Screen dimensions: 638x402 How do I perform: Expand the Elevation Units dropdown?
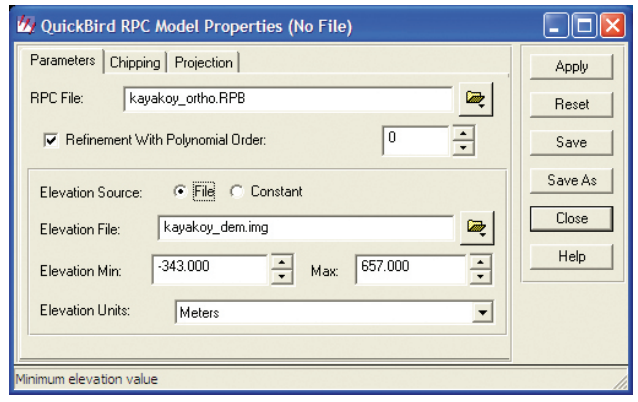484,311
